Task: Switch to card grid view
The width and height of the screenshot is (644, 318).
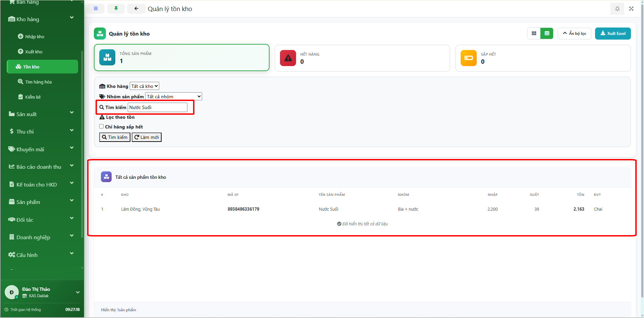Action: click(534, 34)
